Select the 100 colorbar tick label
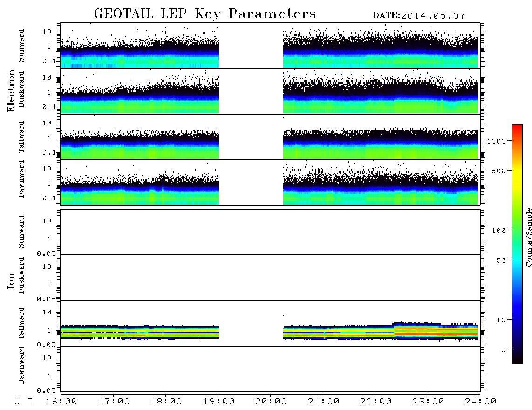This screenshot has height=410, width=532. click(x=498, y=231)
